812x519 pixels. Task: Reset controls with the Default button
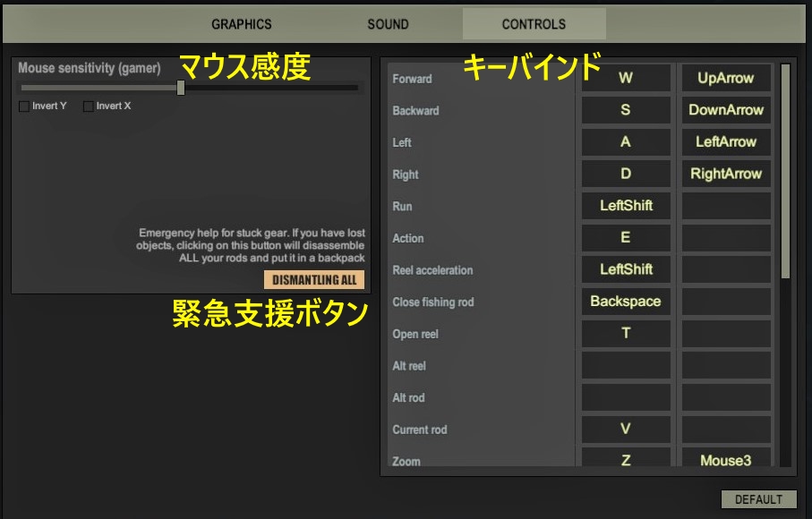pos(758,499)
